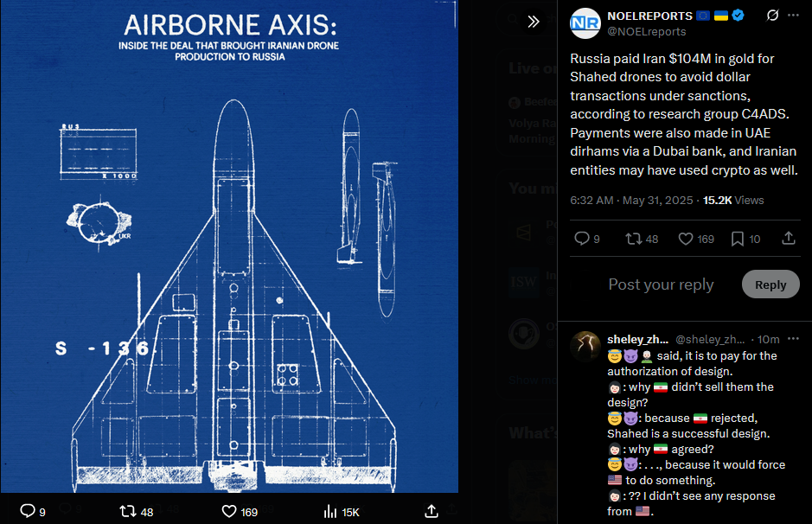812x524 pixels.
Task: Open view stats bar-chart icon showing 15K
Action: 329,512
